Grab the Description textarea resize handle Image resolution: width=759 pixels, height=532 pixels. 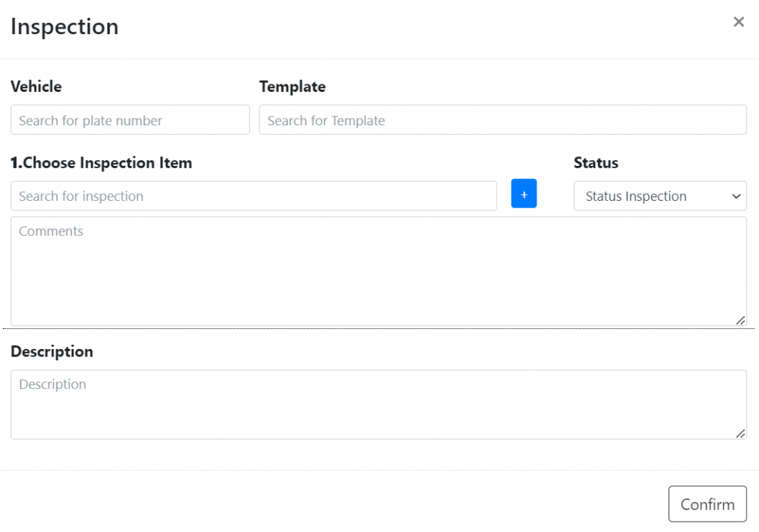point(740,433)
